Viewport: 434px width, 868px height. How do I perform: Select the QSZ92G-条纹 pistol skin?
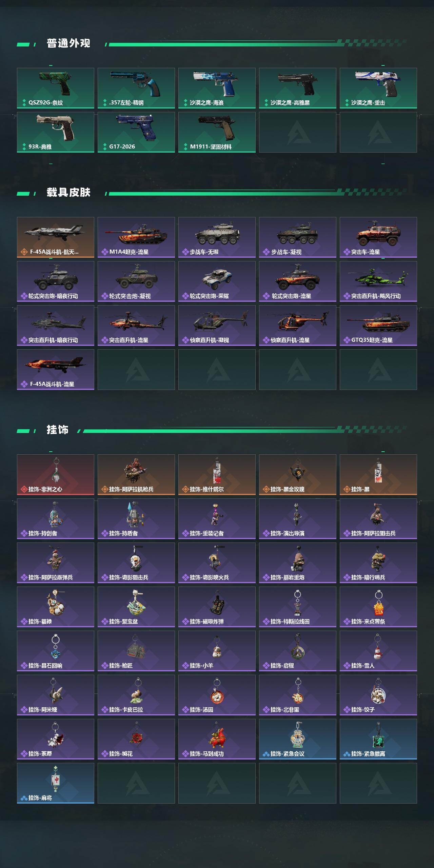click(56, 88)
